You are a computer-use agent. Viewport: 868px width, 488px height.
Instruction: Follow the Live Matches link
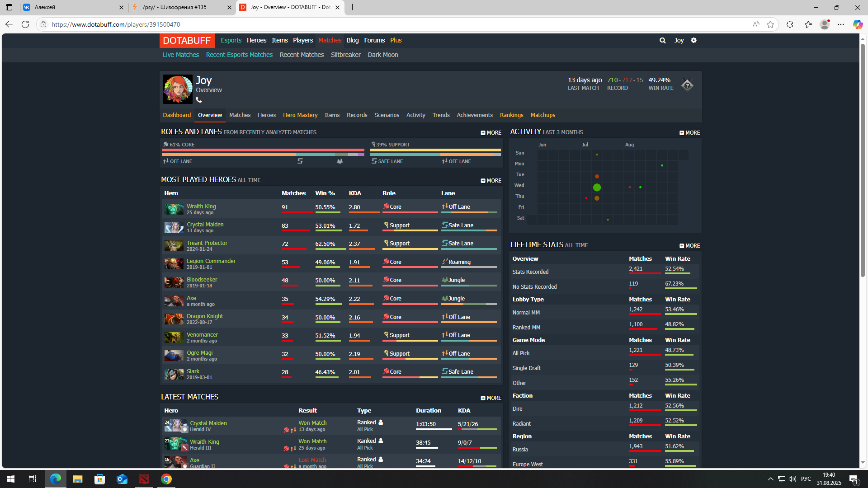(x=180, y=55)
